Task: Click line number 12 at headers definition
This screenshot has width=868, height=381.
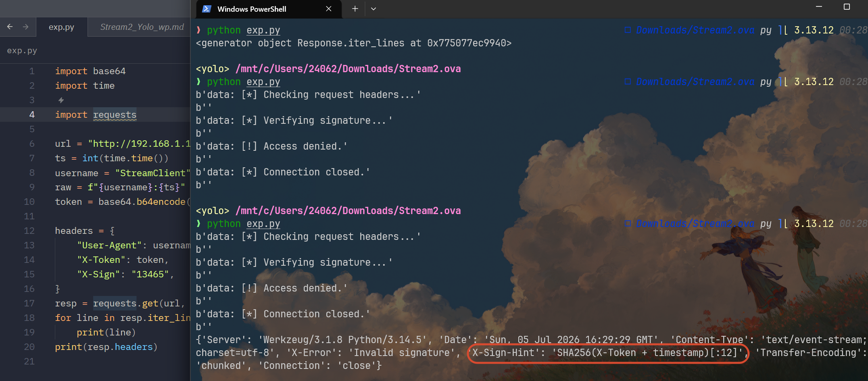Action: point(29,231)
